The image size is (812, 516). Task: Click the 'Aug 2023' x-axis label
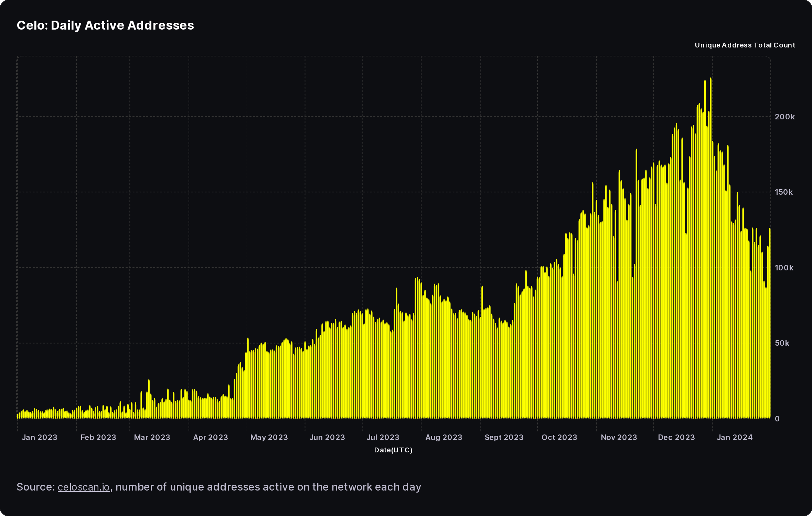click(x=444, y=437)
